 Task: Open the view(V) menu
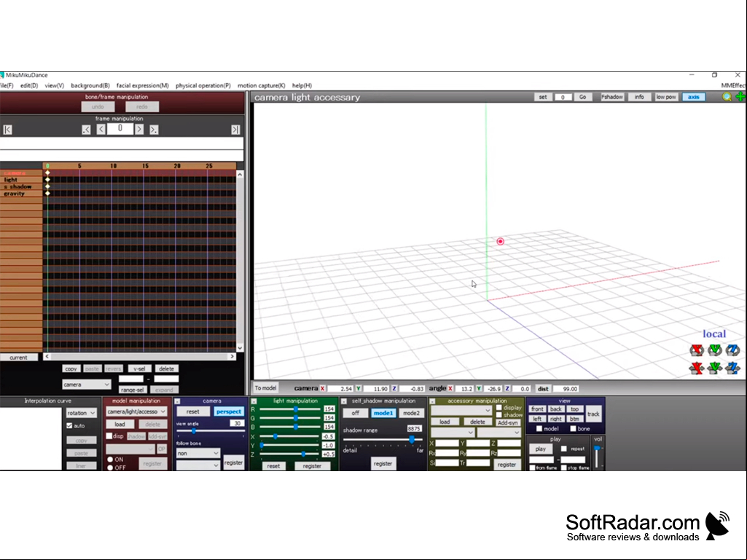(55, 86)
